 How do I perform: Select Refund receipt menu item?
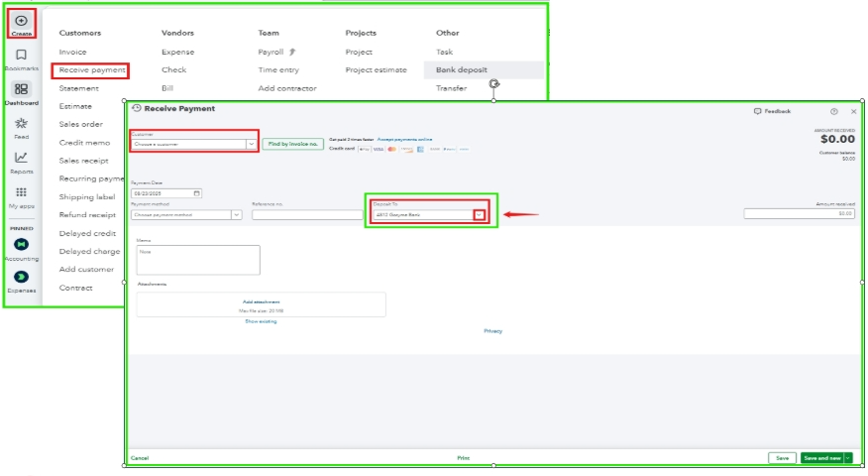[x=87, y=215]
